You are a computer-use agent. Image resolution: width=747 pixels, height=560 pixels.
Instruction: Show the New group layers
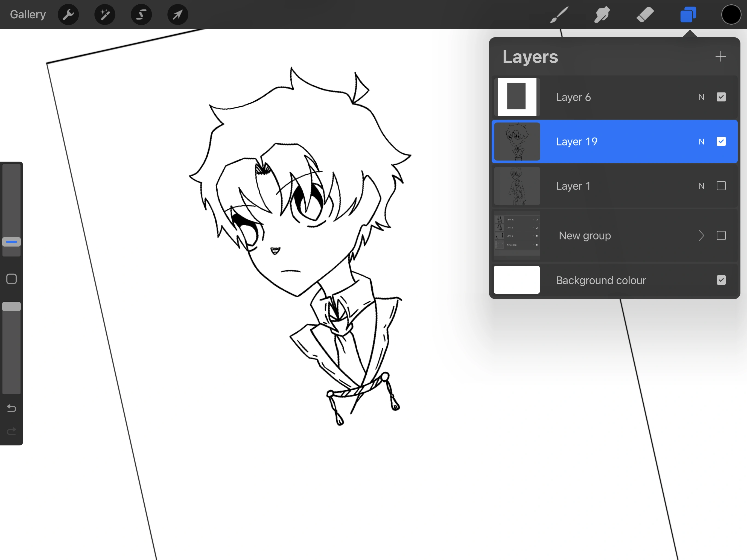[721, 235]
